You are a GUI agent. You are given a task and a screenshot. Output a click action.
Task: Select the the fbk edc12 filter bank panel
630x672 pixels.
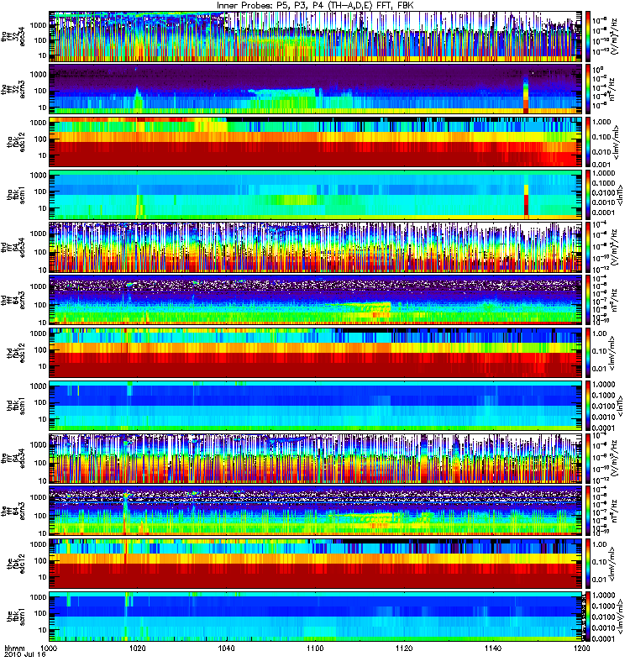coord(316,564)
